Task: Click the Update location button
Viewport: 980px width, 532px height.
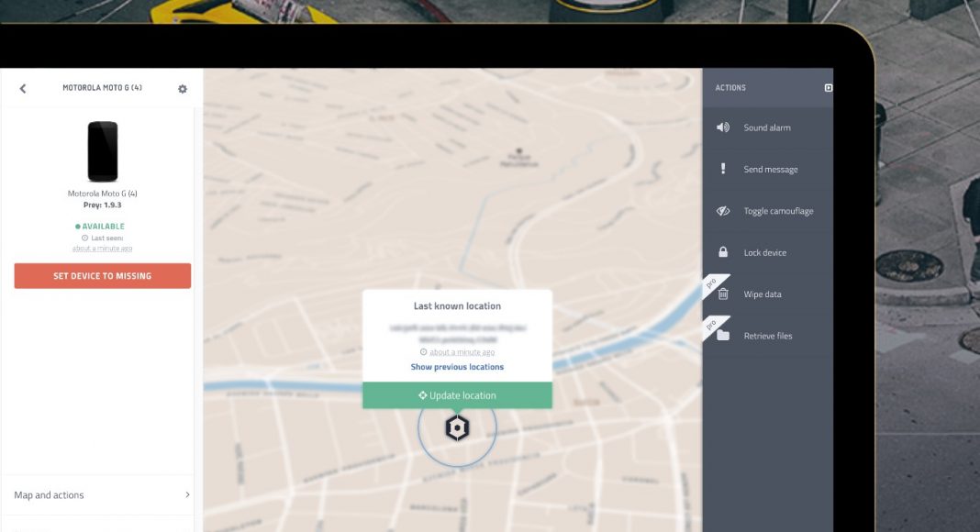Action: click(458, 395)
